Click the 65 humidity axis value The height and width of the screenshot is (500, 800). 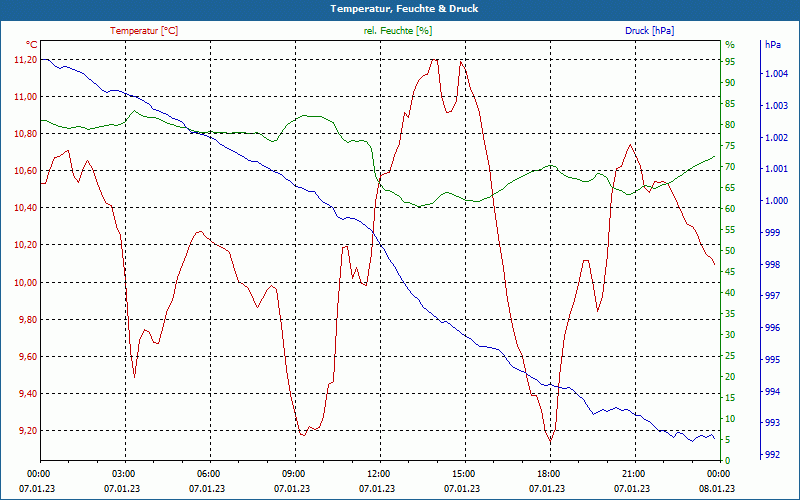click(730, 188)
